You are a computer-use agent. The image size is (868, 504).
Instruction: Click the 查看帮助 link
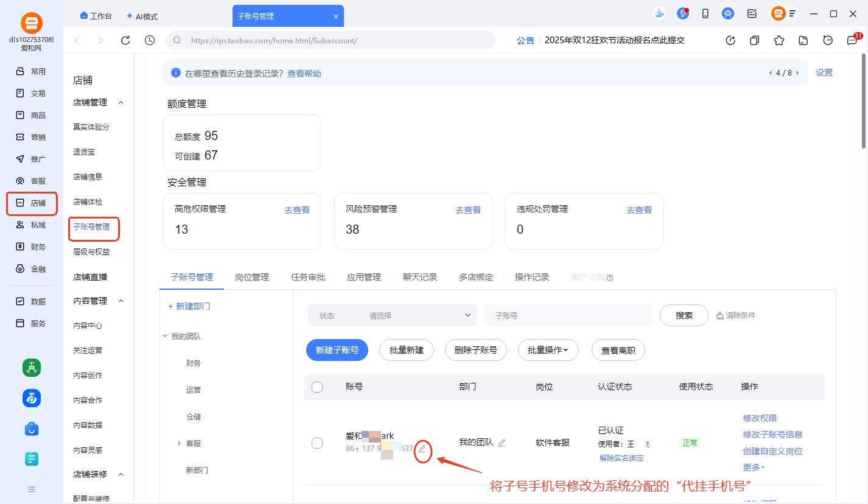[304, 74]
